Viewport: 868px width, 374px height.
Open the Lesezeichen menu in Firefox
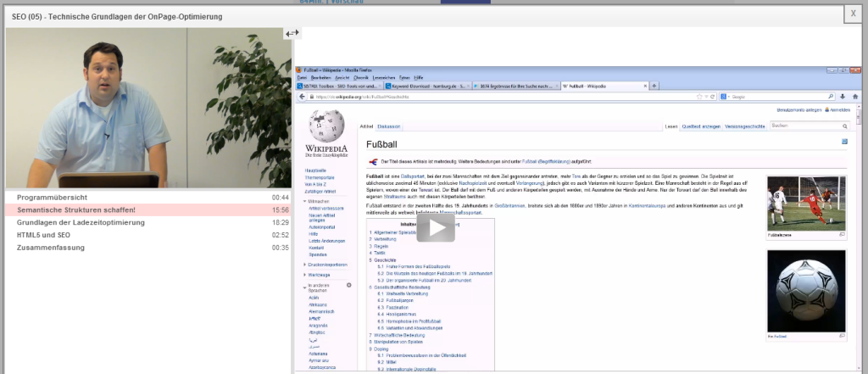(384, 77)
